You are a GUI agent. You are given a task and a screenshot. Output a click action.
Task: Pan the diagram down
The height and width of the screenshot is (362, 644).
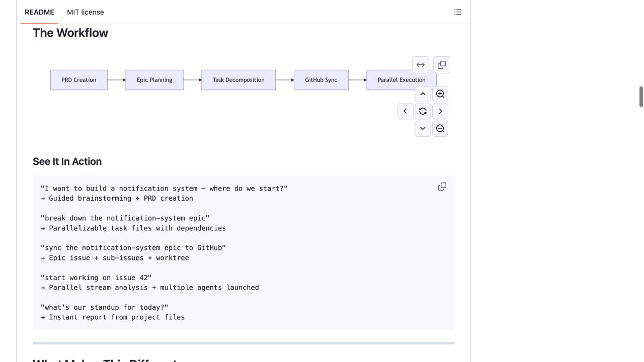coord(423,128)
